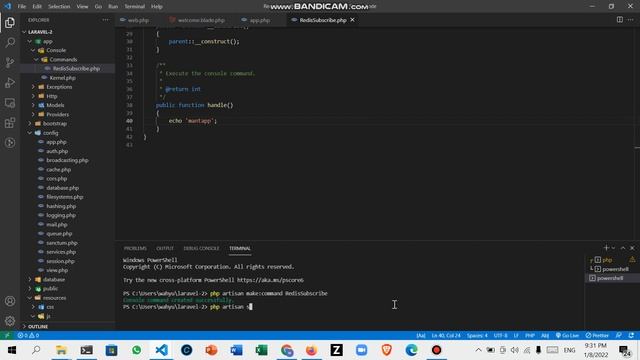Switch to the Problems panel tab
Screen dimensions: 640x360
(135, 248)
